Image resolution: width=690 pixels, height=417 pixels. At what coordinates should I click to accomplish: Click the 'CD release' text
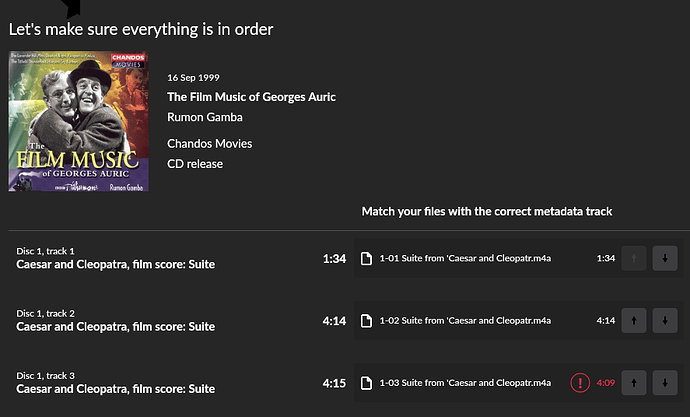195,164
